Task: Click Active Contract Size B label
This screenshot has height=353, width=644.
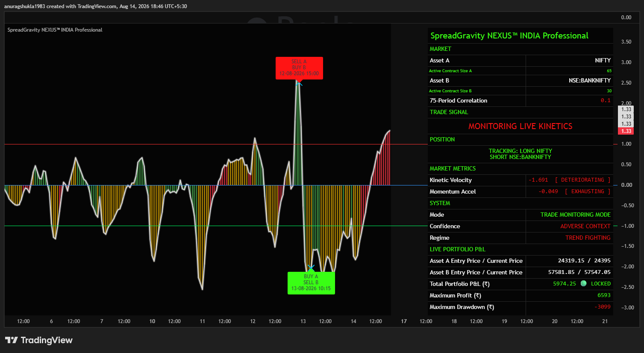Action: (450, 91)
